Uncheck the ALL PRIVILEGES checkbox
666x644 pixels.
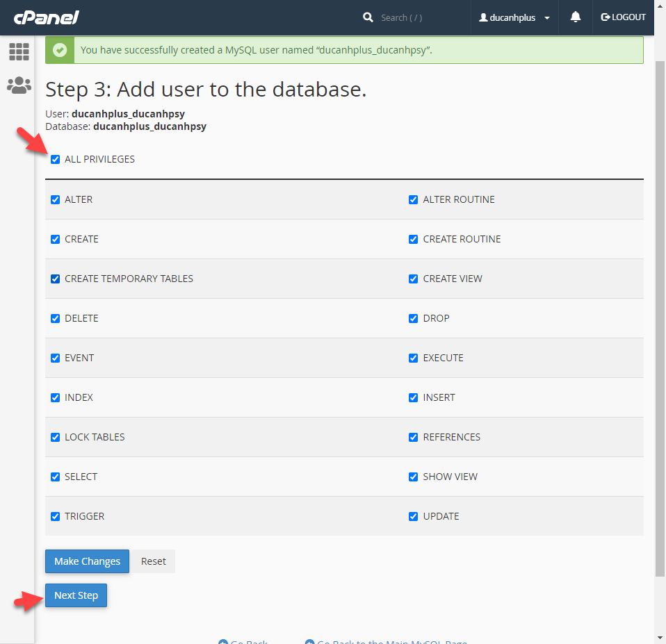[56, 159]
